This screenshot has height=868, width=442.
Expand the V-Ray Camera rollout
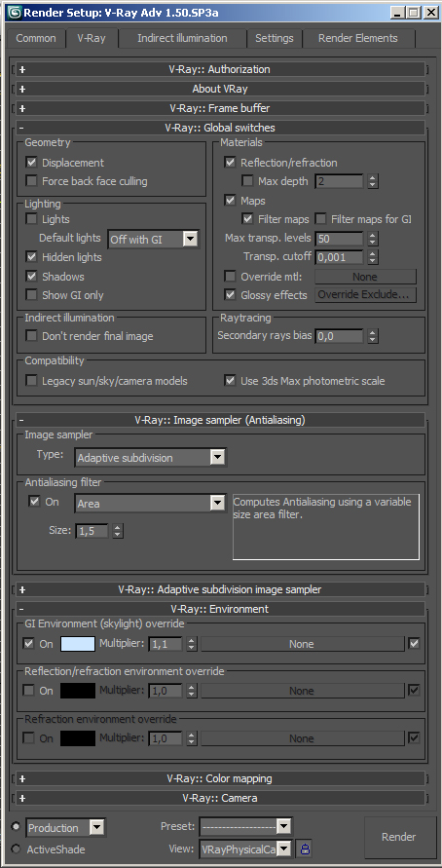(220, 798)
